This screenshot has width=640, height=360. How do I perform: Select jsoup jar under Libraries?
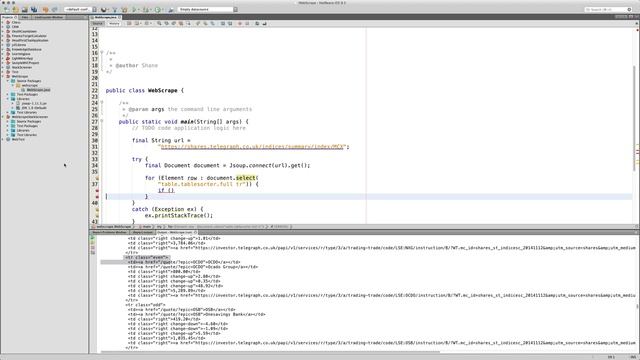point(34,103)
